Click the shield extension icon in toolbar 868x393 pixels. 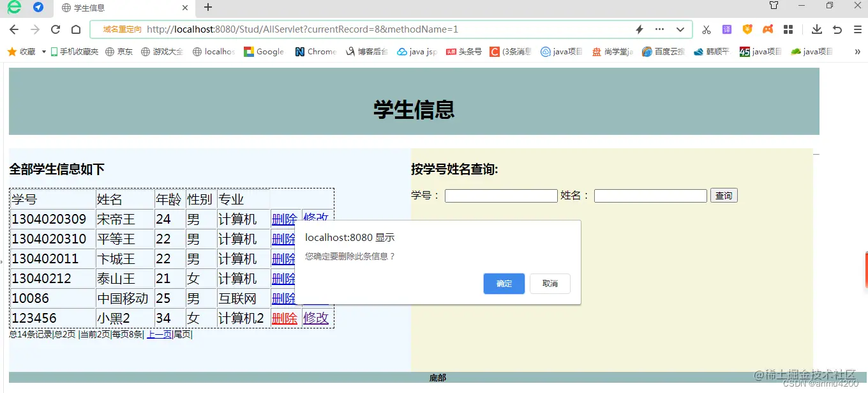click(747, 29)
